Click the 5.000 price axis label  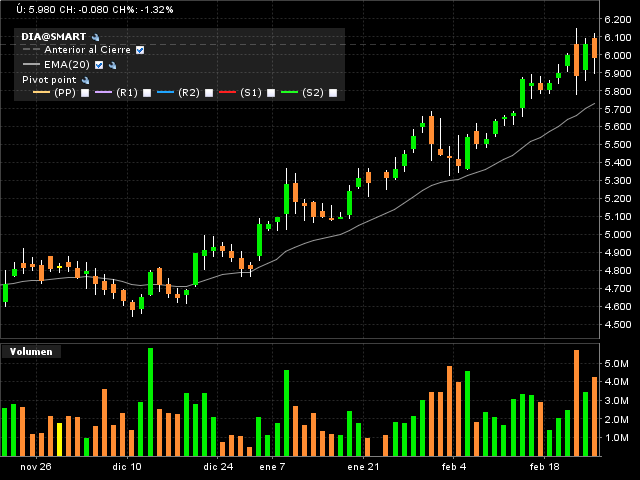pyautogui.click(x=618, y=235)
